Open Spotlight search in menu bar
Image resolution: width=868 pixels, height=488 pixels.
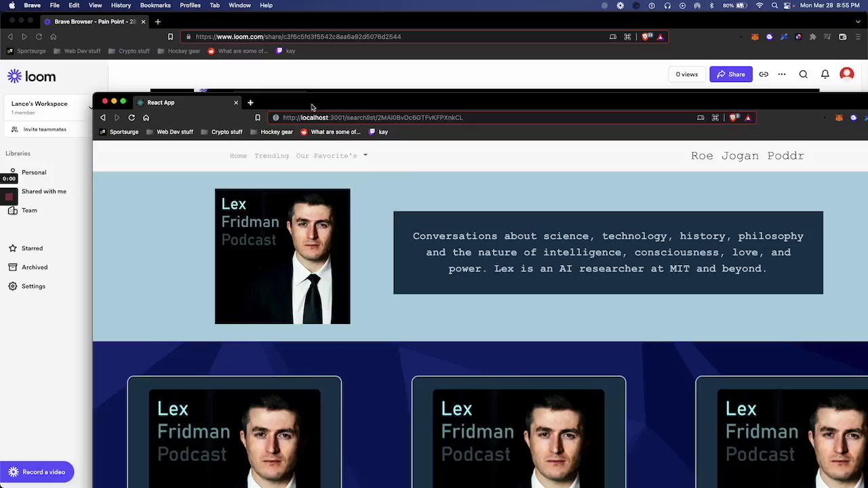pos(774,5)
